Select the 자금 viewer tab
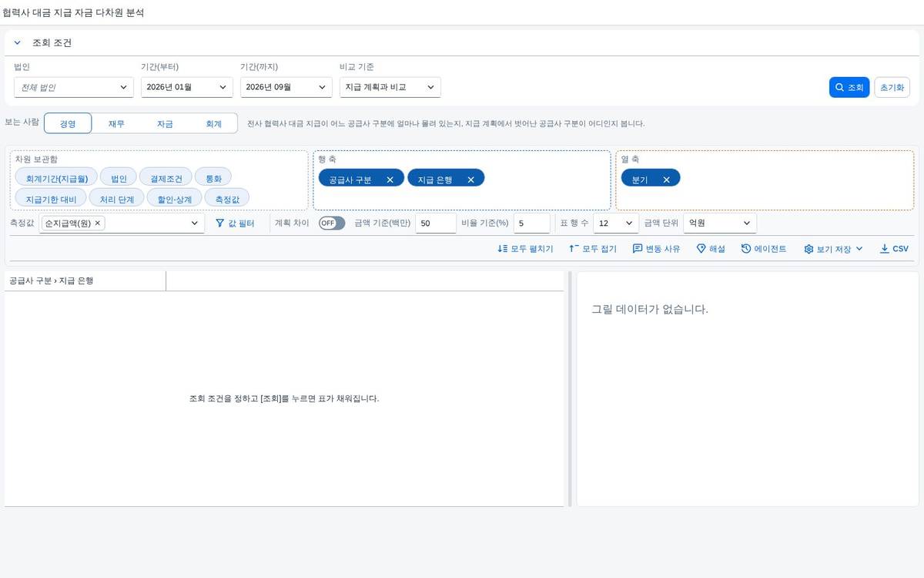 coord(165,123)
